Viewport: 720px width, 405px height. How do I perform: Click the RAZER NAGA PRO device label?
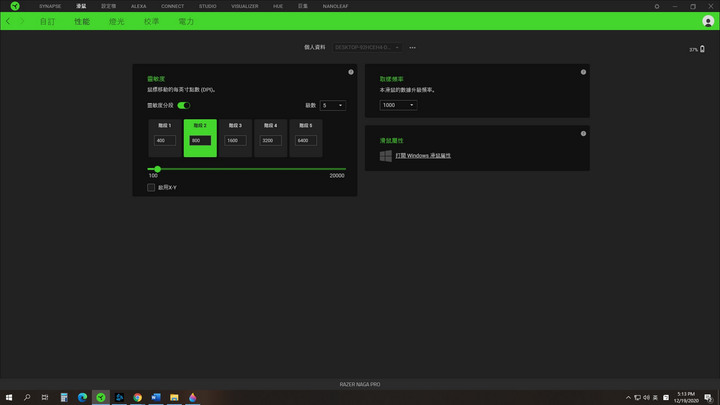click(360, 384)
